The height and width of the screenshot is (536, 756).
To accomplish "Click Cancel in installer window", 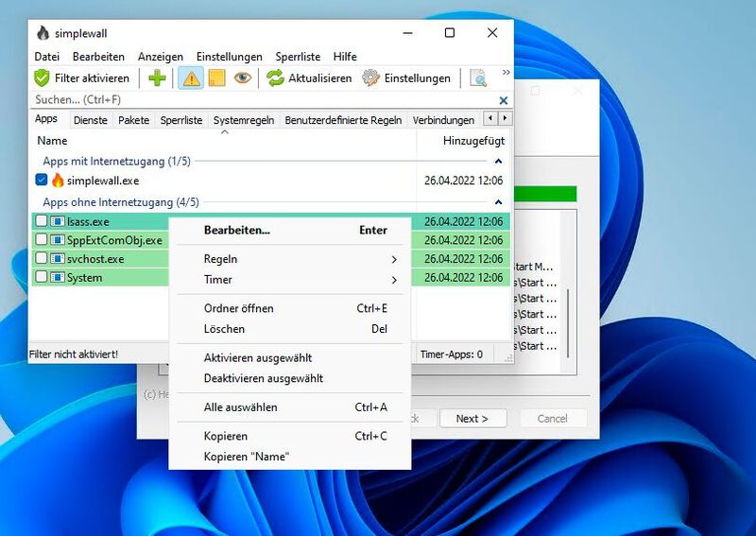I will click(x=553, y=418).
